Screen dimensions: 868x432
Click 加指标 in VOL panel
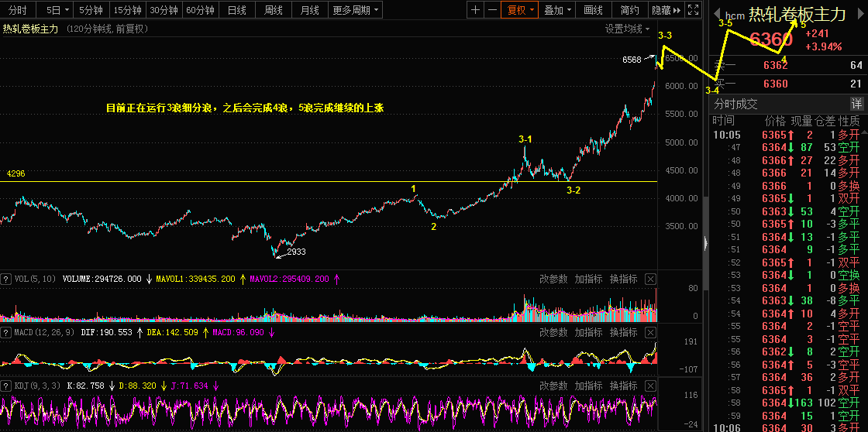tap(588, 279)
